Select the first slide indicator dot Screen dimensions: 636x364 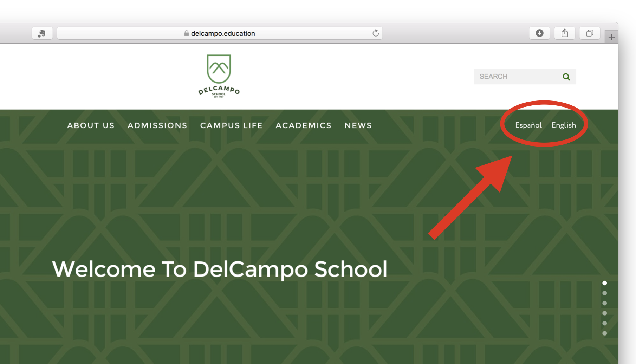coord(604,283)
